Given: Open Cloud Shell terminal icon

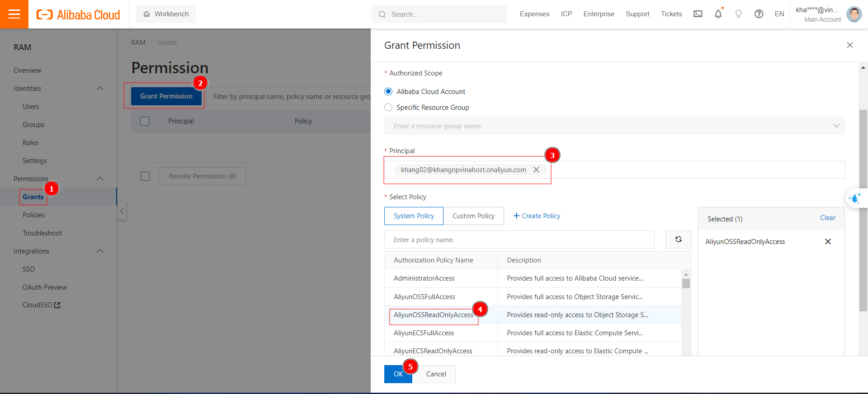Looking at the screenshot, I should tap(698, 14).
